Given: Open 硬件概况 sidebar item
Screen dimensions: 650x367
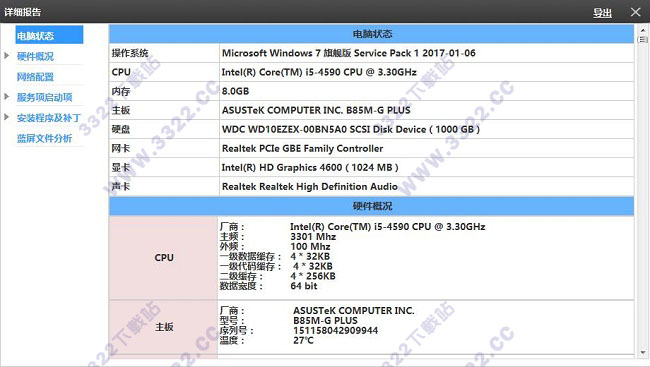Looking at the screenshot, I should pos(35,56).
